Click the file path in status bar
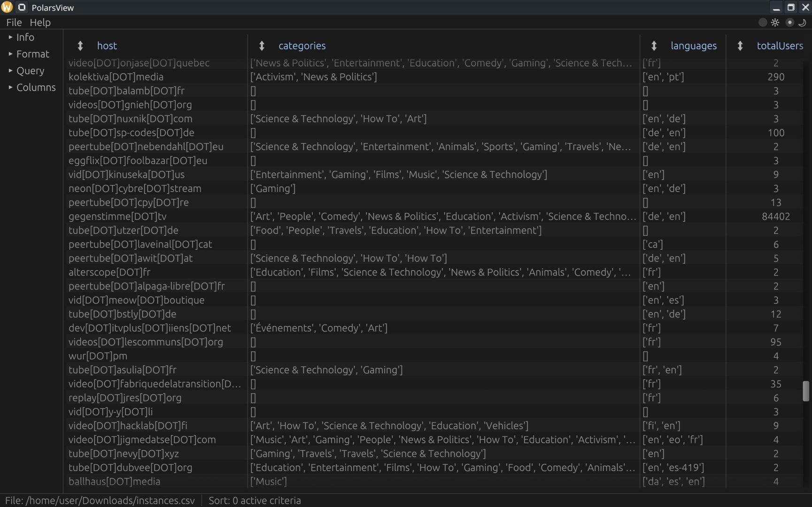Screen dimensions: 812x507 pos(100,500)
